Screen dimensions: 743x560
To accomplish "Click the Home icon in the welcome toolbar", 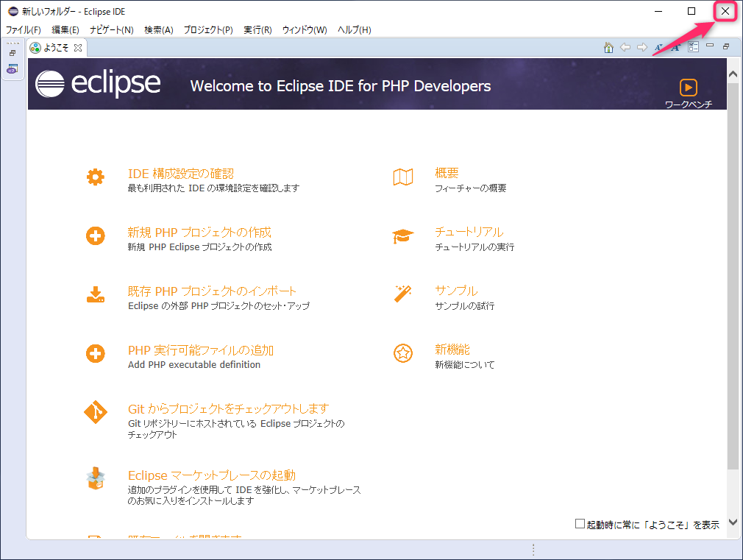I will coord(608,47).
